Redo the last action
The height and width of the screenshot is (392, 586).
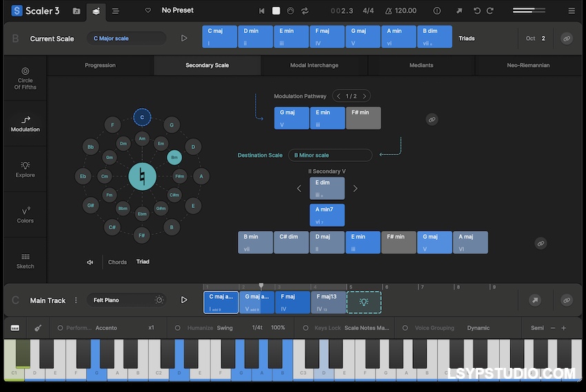pyautogui.click(x=490, y=11)
